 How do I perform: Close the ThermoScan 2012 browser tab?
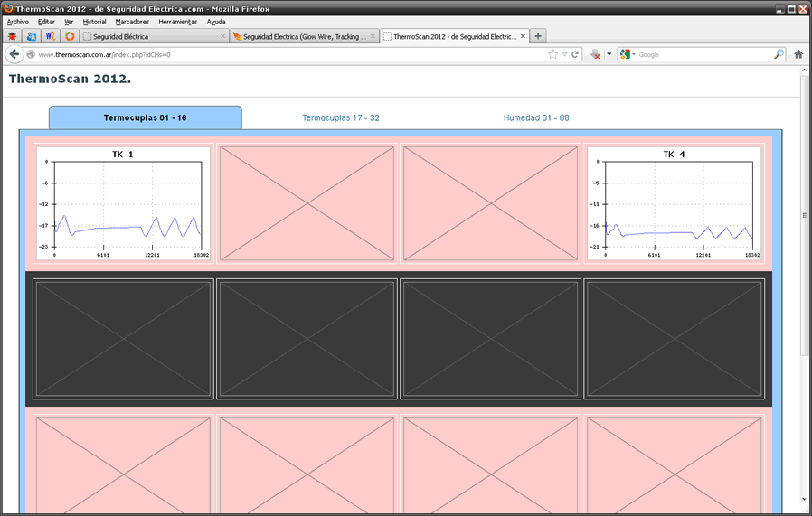tap(522, 37)
